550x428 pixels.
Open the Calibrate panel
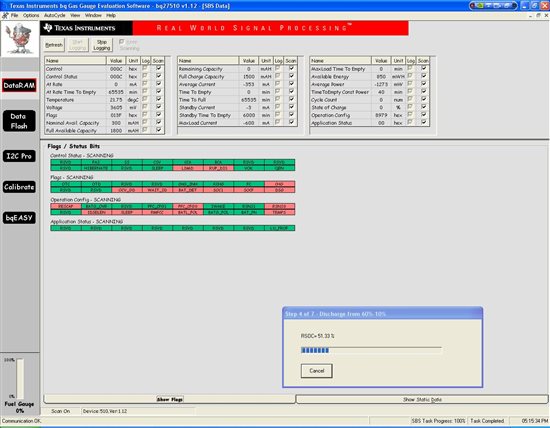[19, 187]
